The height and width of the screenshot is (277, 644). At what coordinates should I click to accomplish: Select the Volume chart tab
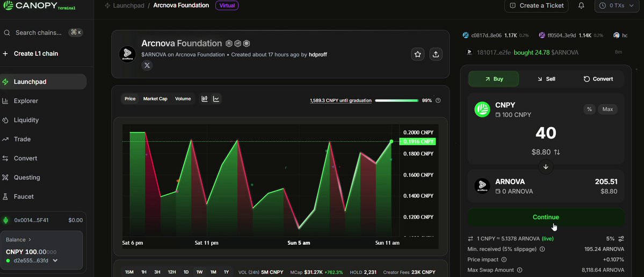(x=183, y=99)
